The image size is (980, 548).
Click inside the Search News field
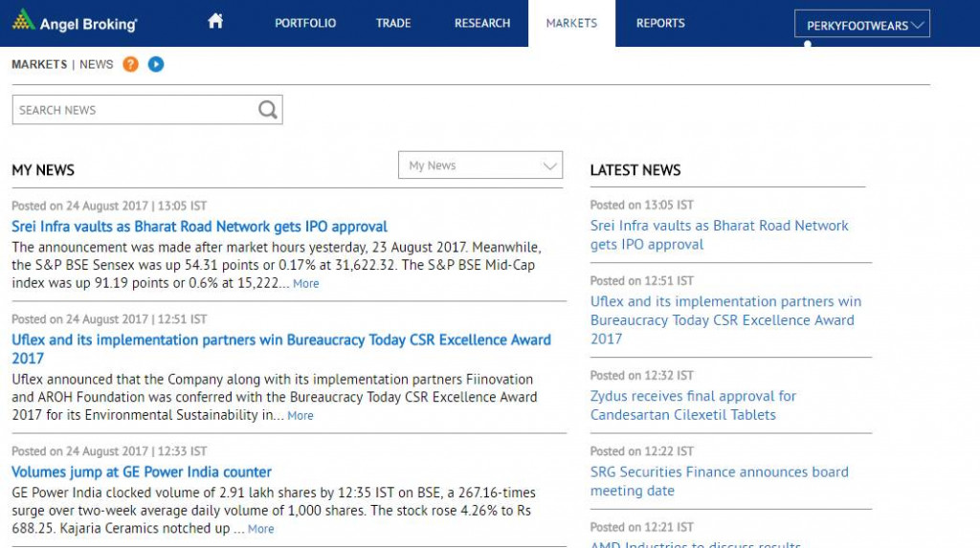(134, 110)
